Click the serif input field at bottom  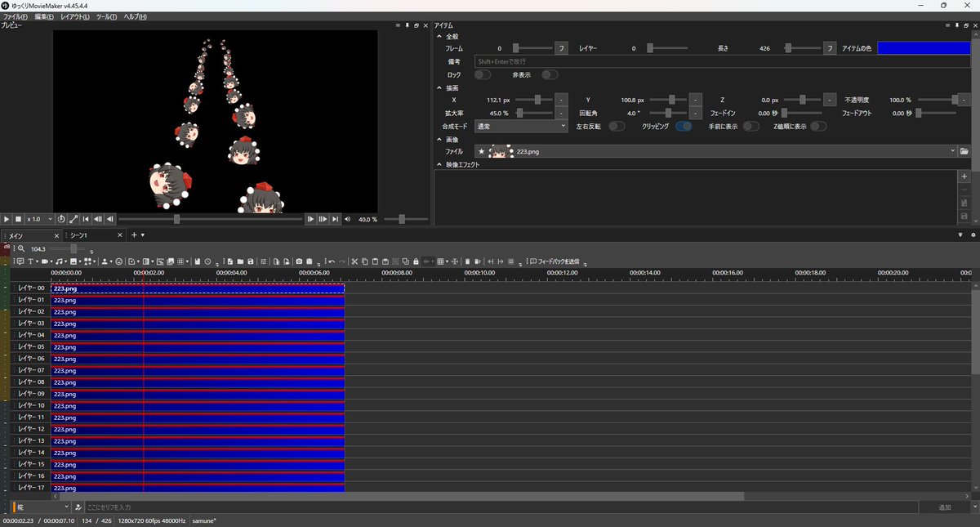[x=500, y=507]
